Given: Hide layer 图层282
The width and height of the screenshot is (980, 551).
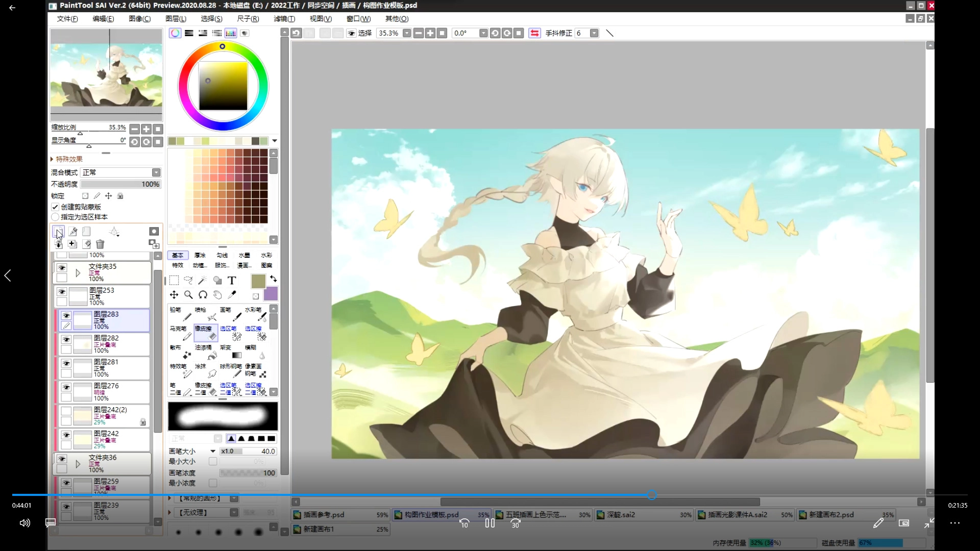Looking at the screenshot, I should (66, 340).
